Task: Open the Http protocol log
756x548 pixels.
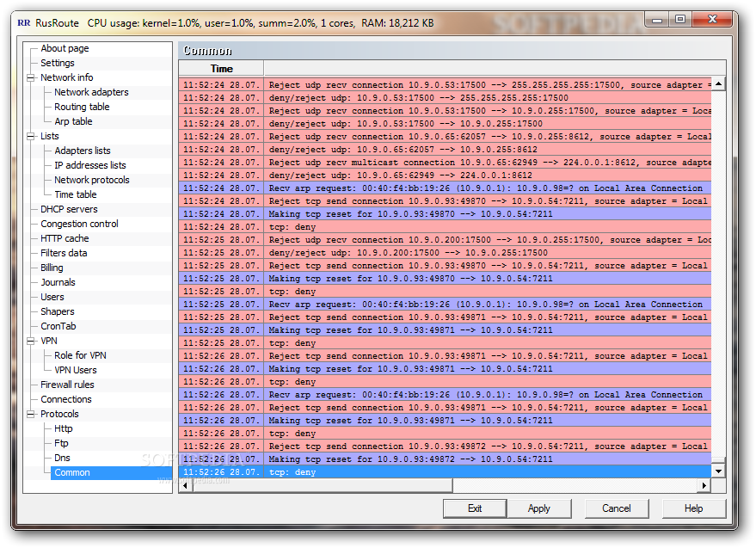Action: [63, 428]
